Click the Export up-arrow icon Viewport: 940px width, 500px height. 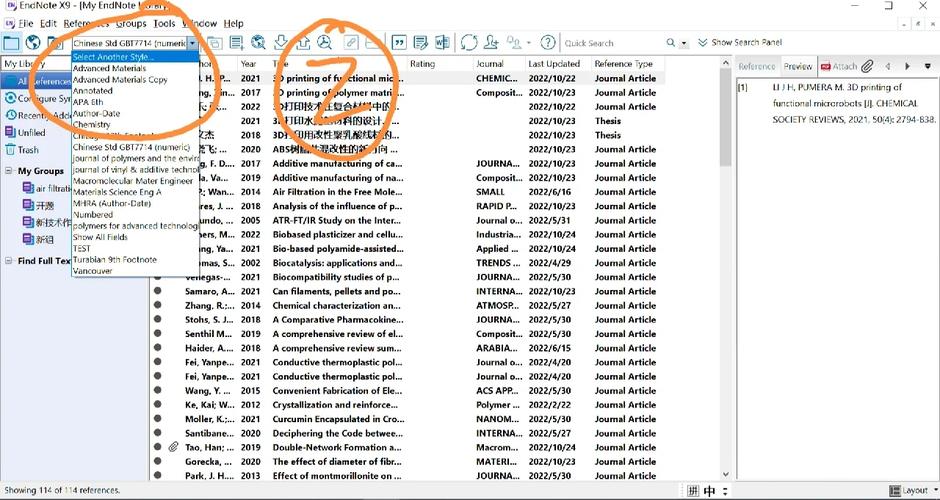point(303,43)
